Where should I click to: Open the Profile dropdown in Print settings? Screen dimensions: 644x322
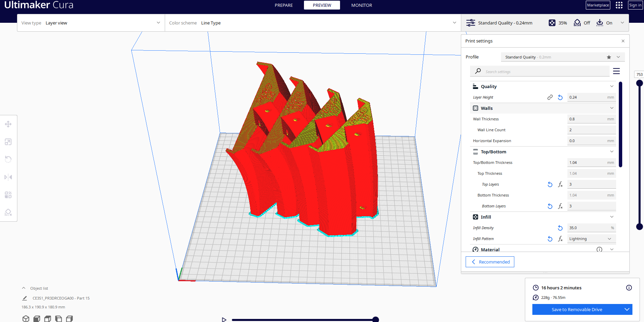click(x=563, y=57)
